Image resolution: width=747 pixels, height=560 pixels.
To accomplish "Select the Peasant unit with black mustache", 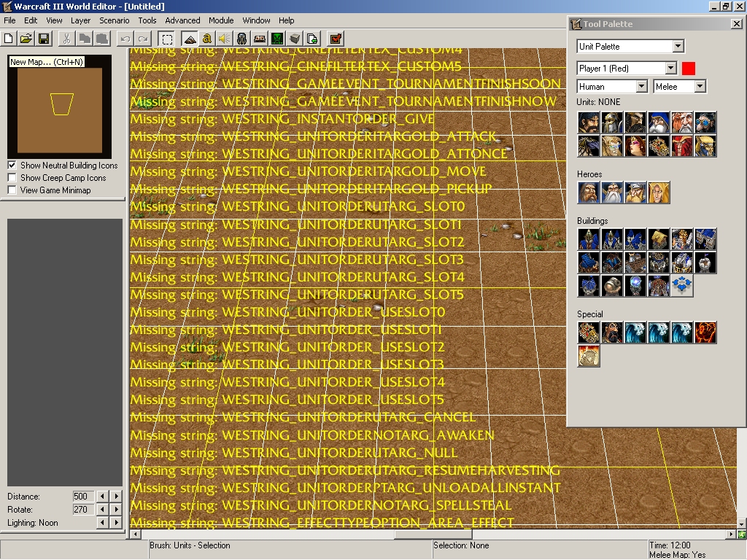I will tap(589, 122).
